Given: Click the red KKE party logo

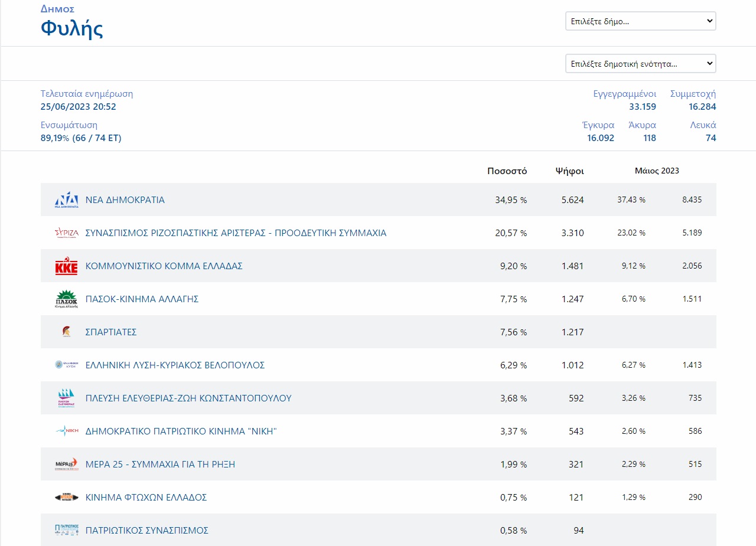Looking at the screenshot, I should point(66,266).
